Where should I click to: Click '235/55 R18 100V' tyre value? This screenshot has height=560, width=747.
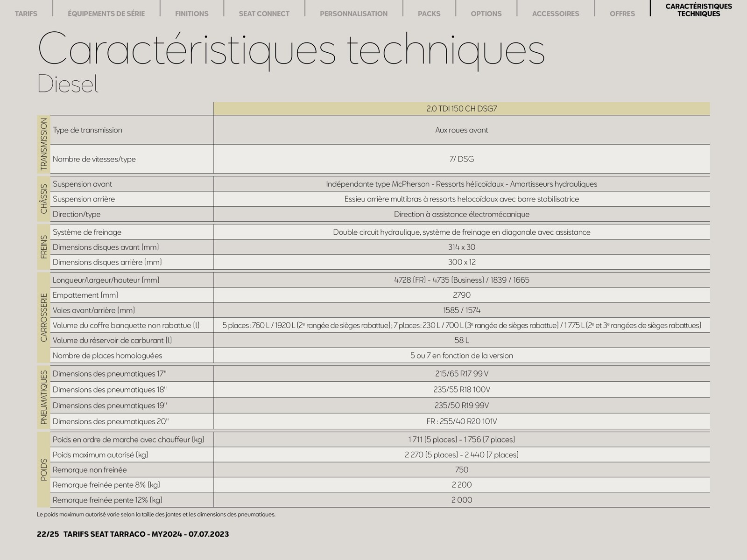[462, 390]
